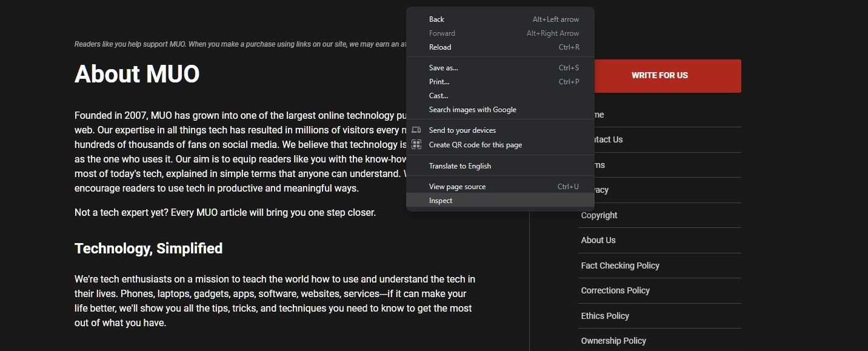Click the Ownership Policy link
The image size is (868, 351).
pyautogui.click(x=613, y=341)
